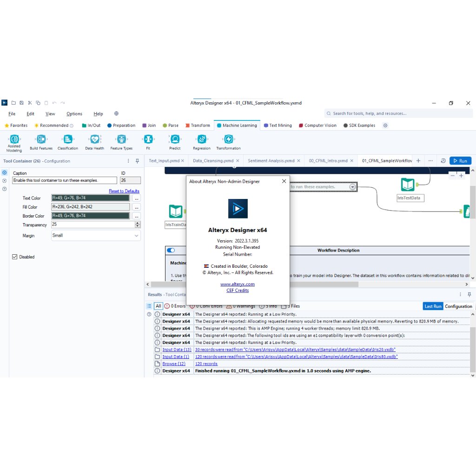
Task: Open the Sentiment Analysis.yxmd workflow tab
Action: point(271,160)
